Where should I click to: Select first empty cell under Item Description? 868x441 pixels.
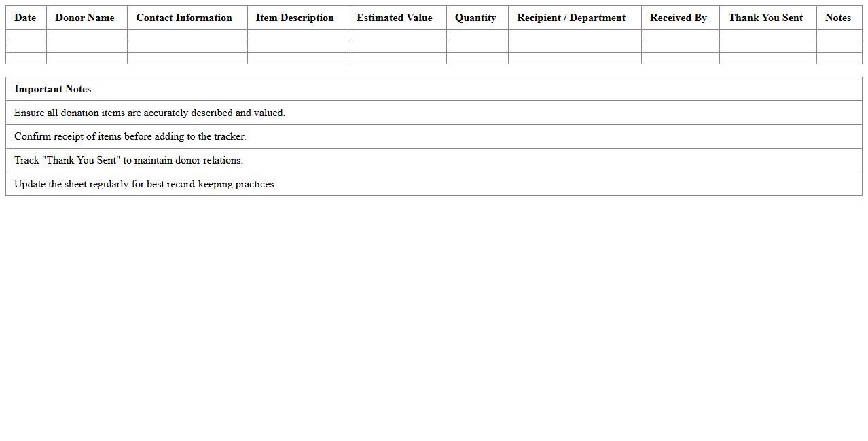click(x=297, y=35)
